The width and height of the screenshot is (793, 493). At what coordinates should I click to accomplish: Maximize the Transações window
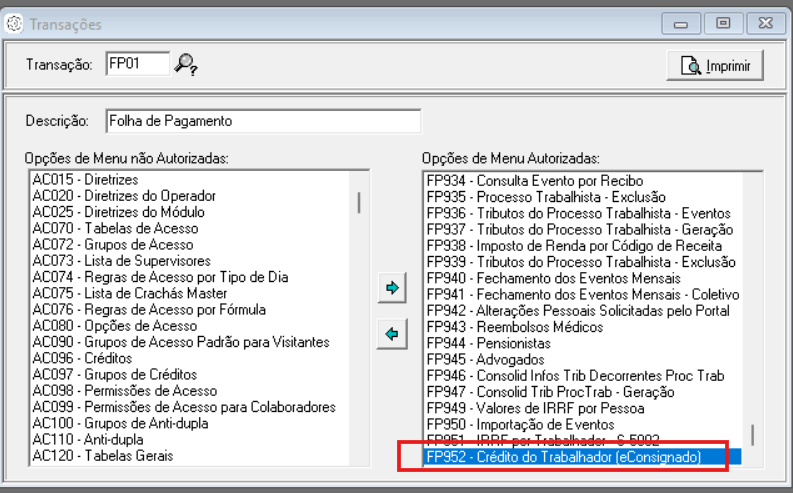click(723, 23)
